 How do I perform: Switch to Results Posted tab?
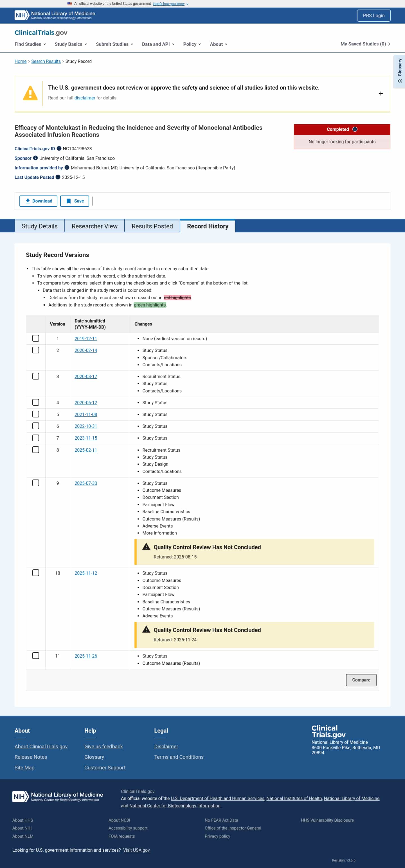[152, 226]
